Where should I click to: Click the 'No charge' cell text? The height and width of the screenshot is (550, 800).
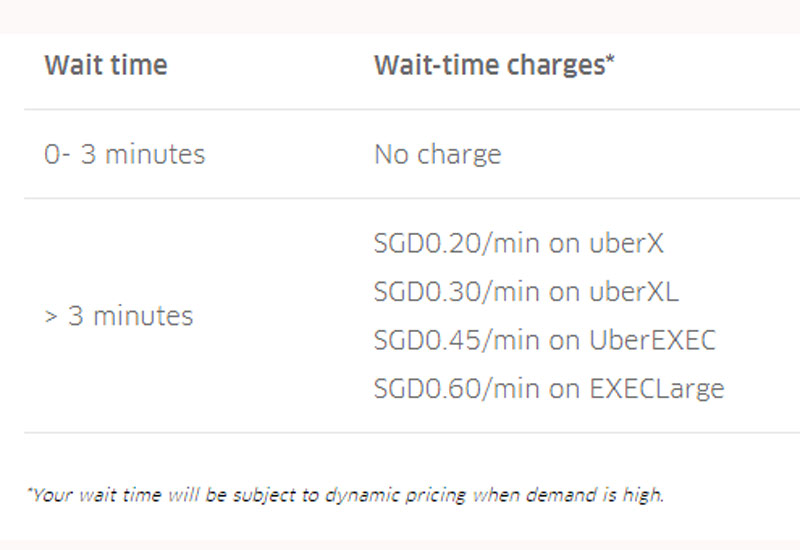[437, 155]
